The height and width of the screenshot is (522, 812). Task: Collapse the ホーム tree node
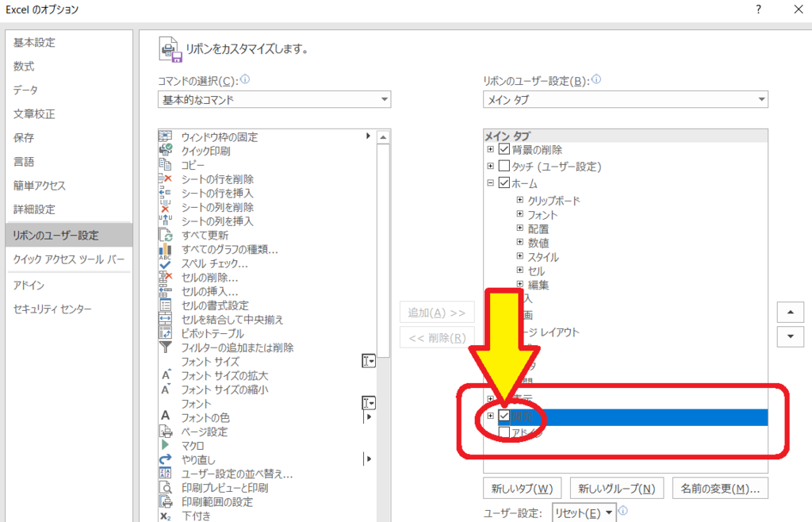coord(490,182)
